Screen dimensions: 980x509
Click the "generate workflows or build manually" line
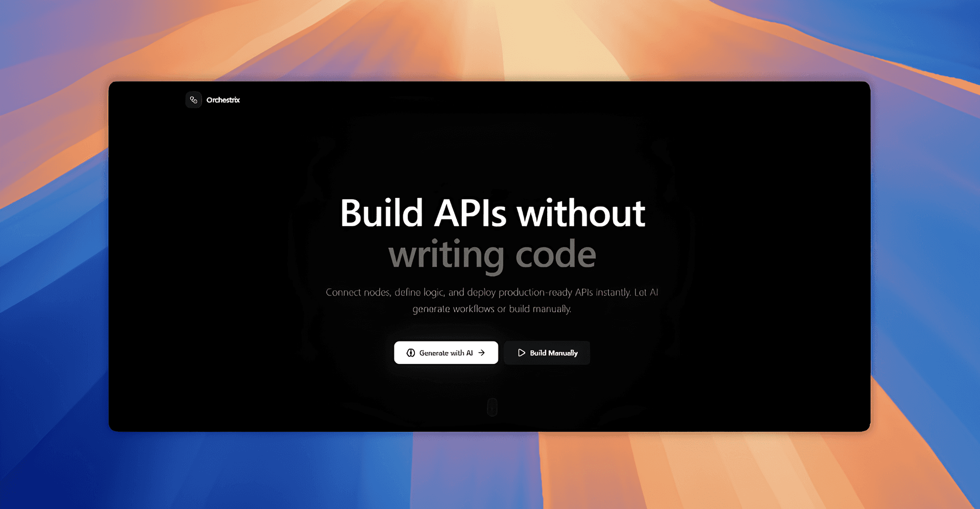(492, 309)
